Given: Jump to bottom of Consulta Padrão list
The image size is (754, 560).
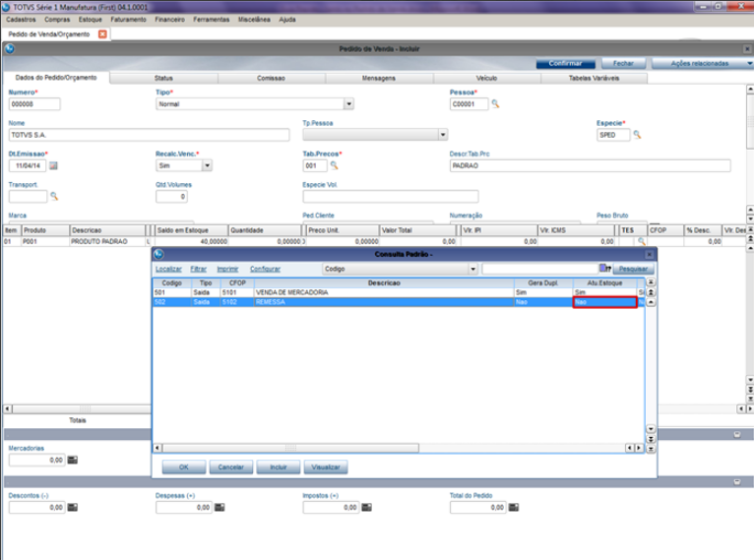Looking at the screenshot, I should (x=651, y=449).
